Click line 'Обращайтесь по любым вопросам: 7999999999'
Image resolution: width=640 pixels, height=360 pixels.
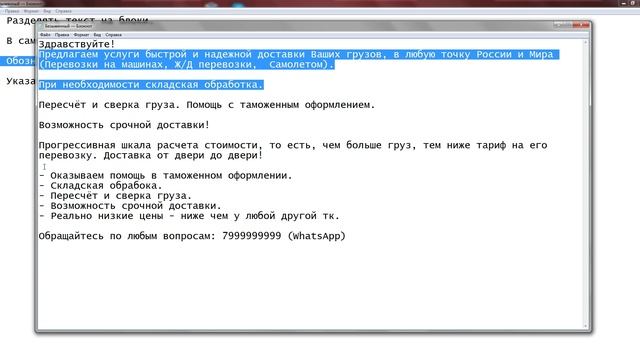tap(192, 236)
